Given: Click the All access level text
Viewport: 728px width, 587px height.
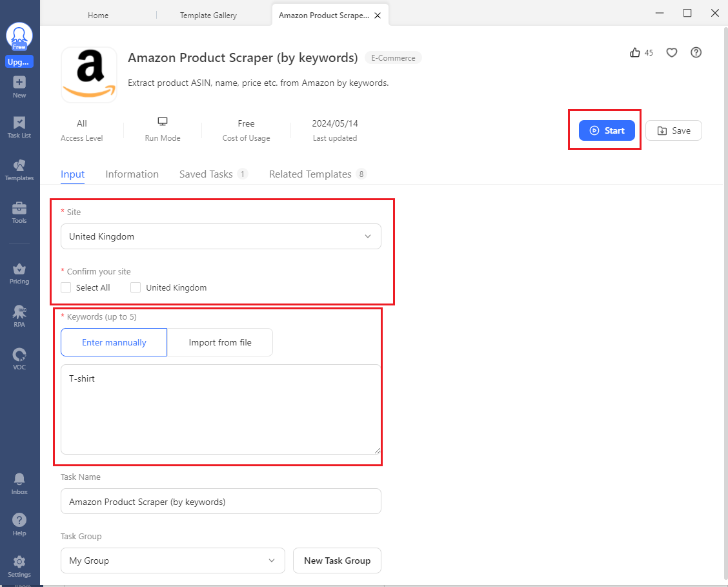Looking at the screenshot, I should 82,123.
